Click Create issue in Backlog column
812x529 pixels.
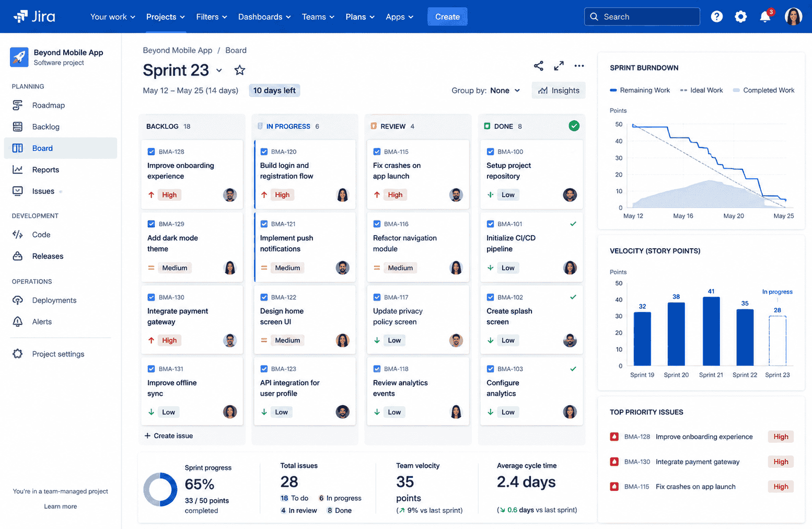tap(169, 435)
